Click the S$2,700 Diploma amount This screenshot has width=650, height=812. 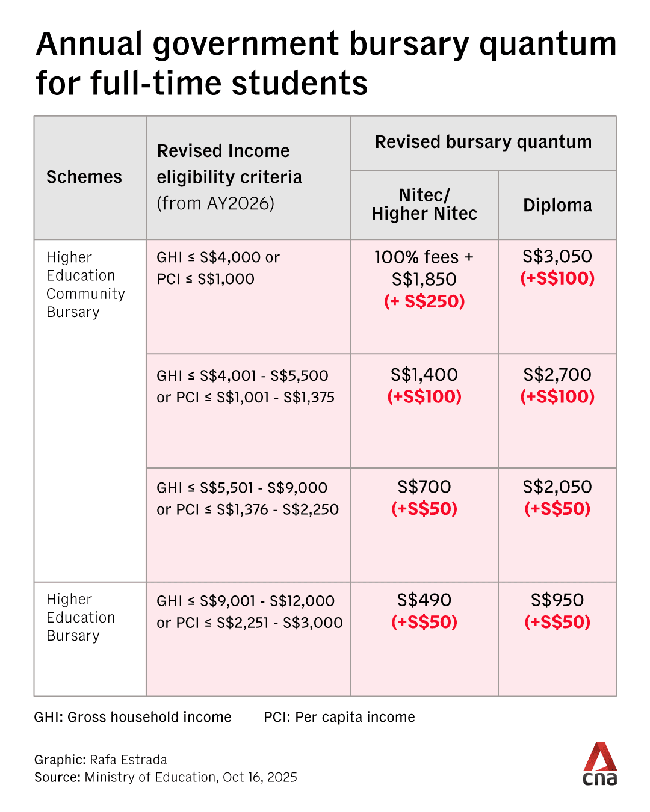tap(557, 375)
